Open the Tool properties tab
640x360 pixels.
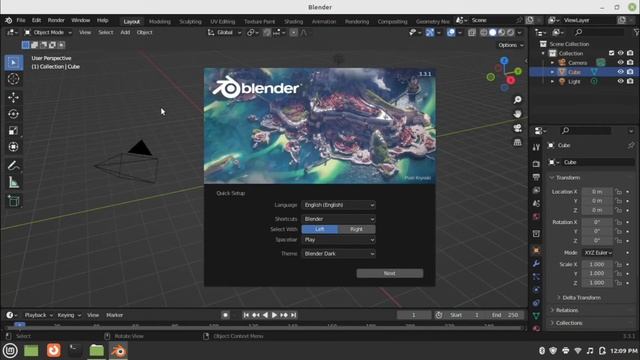pos(536,147)
